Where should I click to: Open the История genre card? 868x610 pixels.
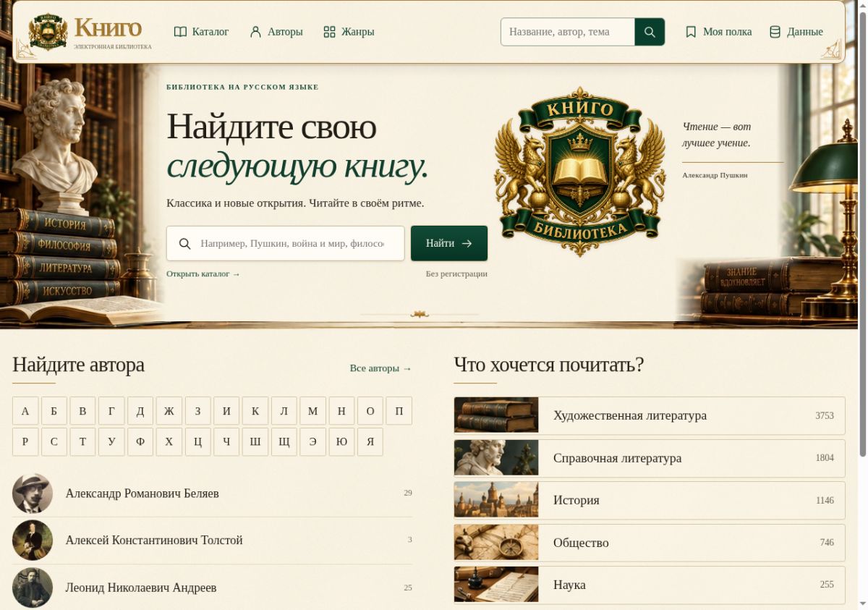coord(650,500)
